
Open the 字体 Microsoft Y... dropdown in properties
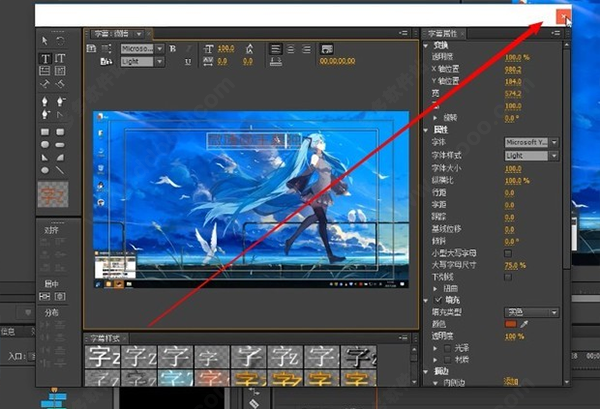531,142
